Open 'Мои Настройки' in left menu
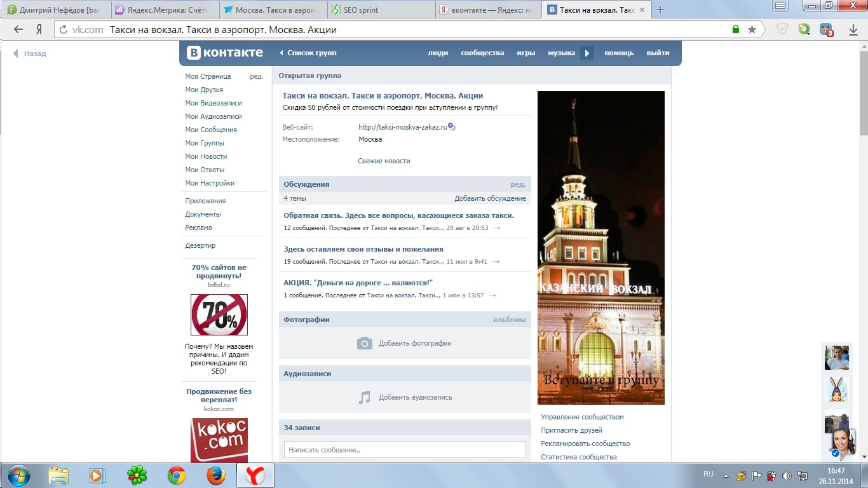This screenshot has width=868, height=488. tap(210, 183)
